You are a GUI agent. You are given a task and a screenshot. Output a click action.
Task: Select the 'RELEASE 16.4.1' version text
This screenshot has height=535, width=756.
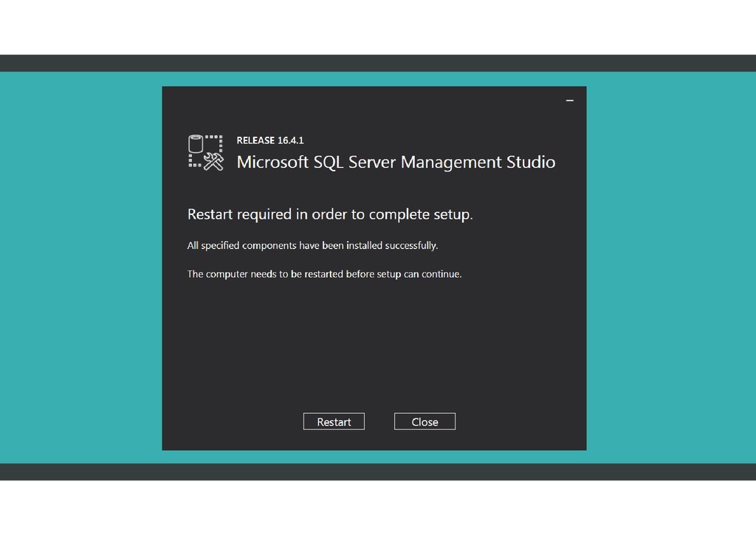pyautogui.click(x=270, y=140)
